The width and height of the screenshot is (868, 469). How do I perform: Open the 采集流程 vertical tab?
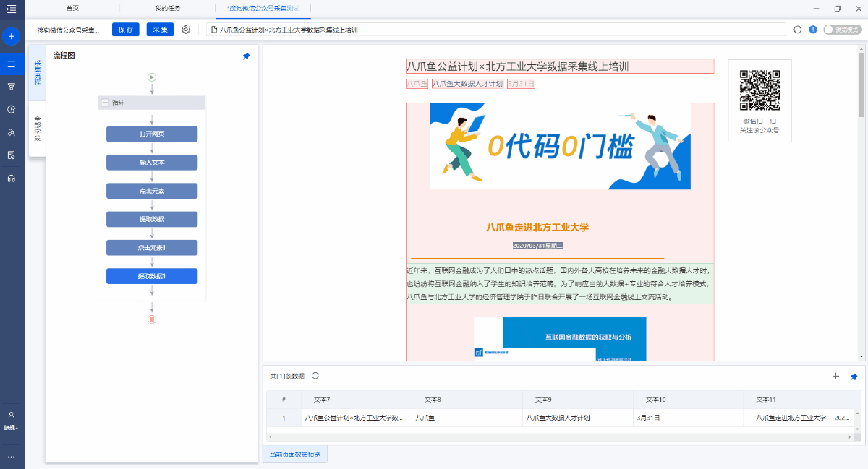[37, 73]
